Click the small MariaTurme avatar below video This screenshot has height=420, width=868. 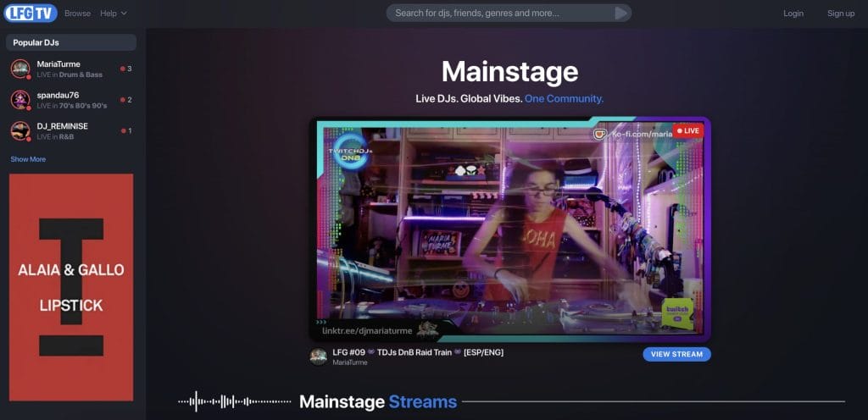click(319, 356)
